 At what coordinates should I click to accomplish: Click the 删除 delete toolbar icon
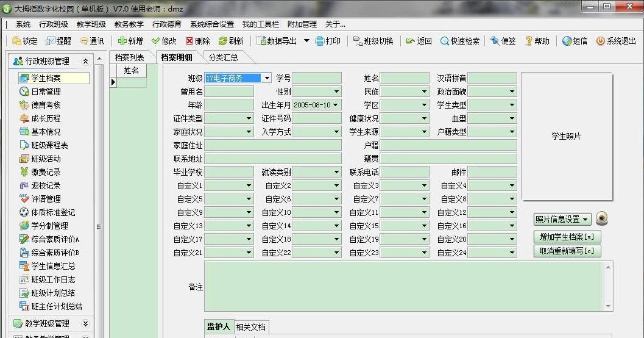[189, 41]
